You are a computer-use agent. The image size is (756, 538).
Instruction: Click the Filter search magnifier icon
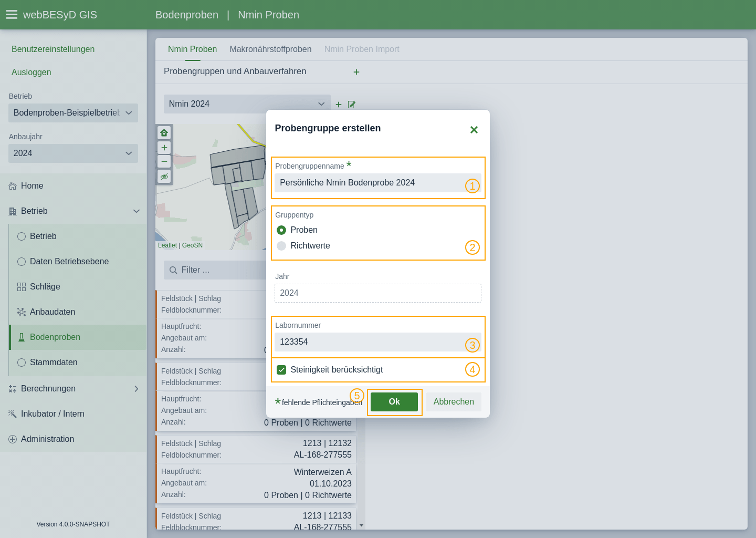(173, 270)
